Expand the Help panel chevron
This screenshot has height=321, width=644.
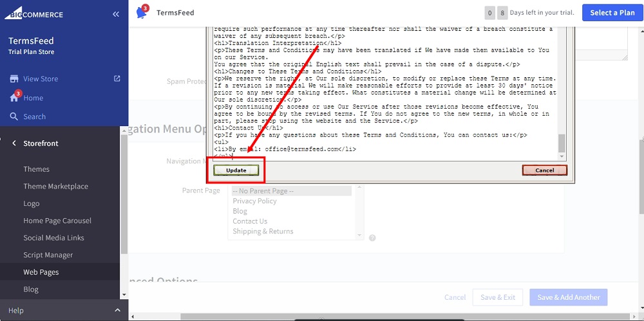117,310
